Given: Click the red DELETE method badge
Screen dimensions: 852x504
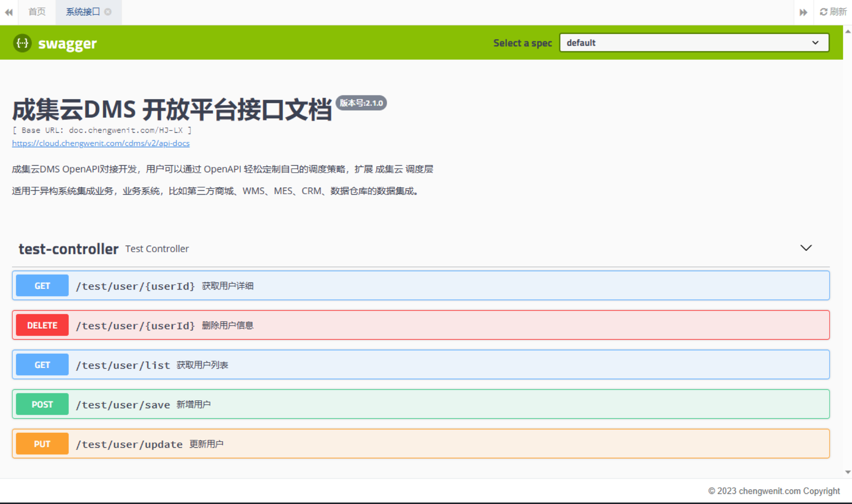Looking at the screenshot, I should pos(42,325).
